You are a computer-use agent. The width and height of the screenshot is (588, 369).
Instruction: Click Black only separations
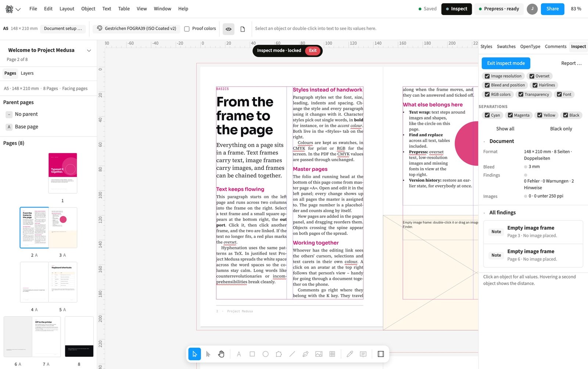coord(561,129)
